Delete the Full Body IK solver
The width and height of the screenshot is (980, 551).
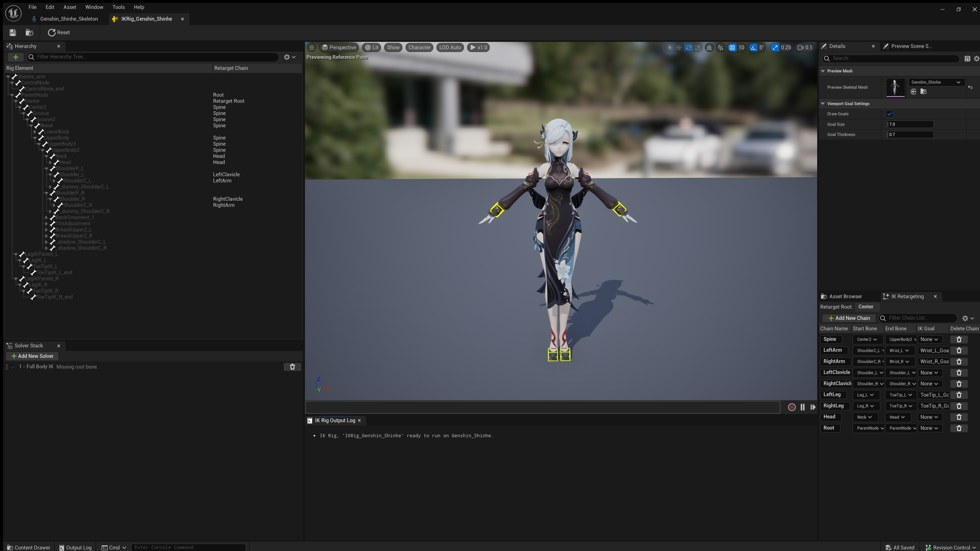292,367
